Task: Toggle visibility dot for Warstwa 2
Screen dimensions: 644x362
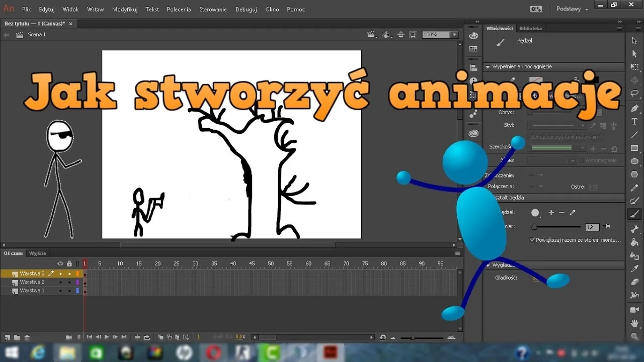Action: click(60, 282)
